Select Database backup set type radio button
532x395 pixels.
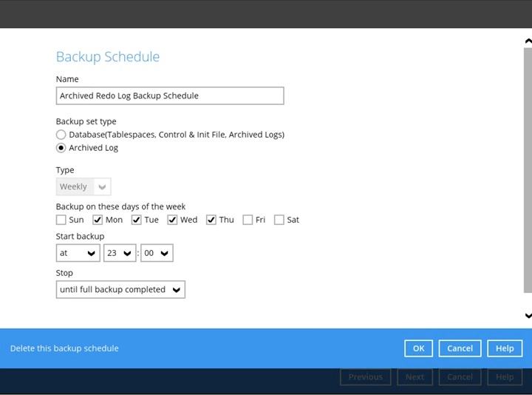click(x=61, y=135)
